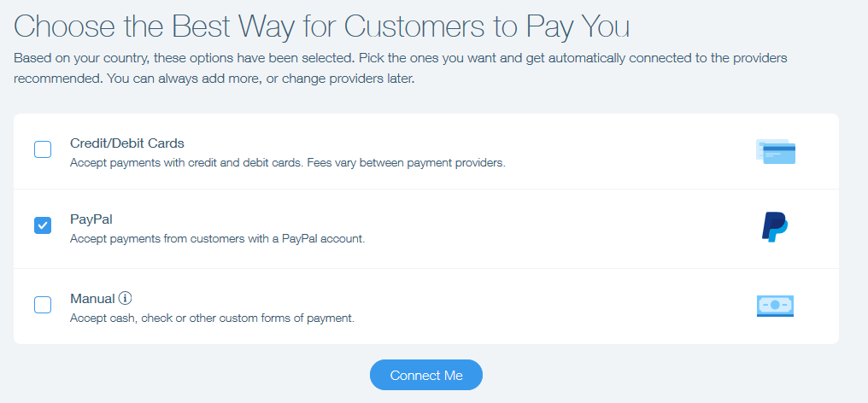Select the Credit/Debit Cards title text

(126, 143)
